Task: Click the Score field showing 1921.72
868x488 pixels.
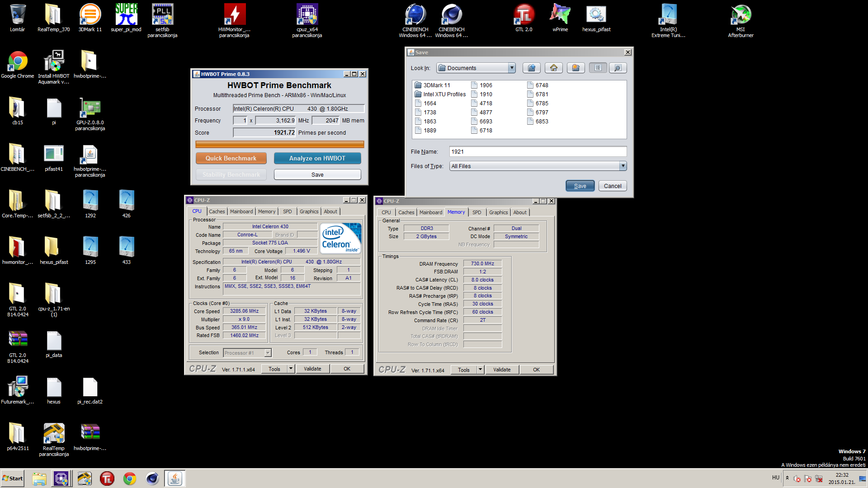Action: (x=264, y=132)
